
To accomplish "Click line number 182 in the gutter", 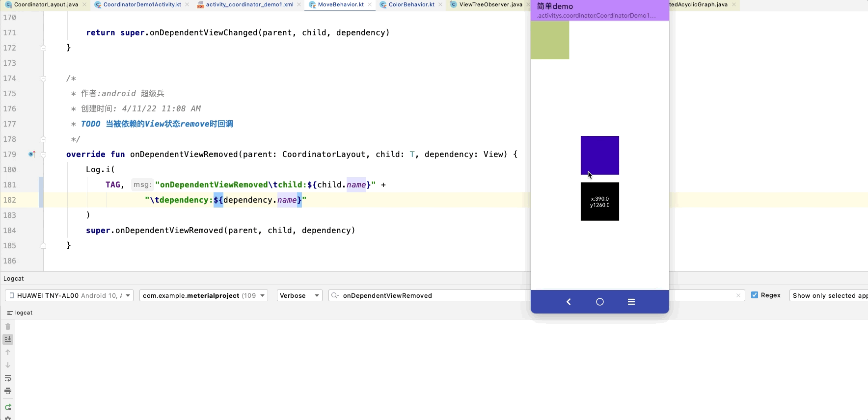I will pos(9,200).
